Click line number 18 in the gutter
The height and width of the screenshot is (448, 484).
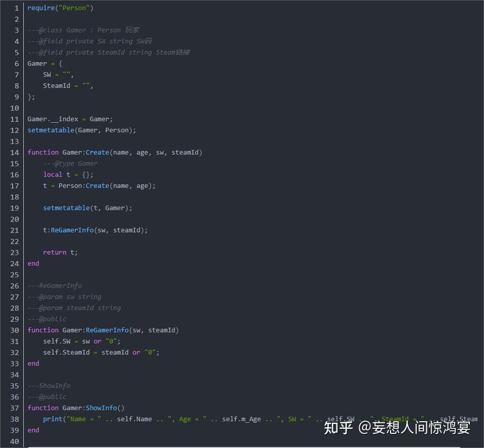tap(15, 197)
